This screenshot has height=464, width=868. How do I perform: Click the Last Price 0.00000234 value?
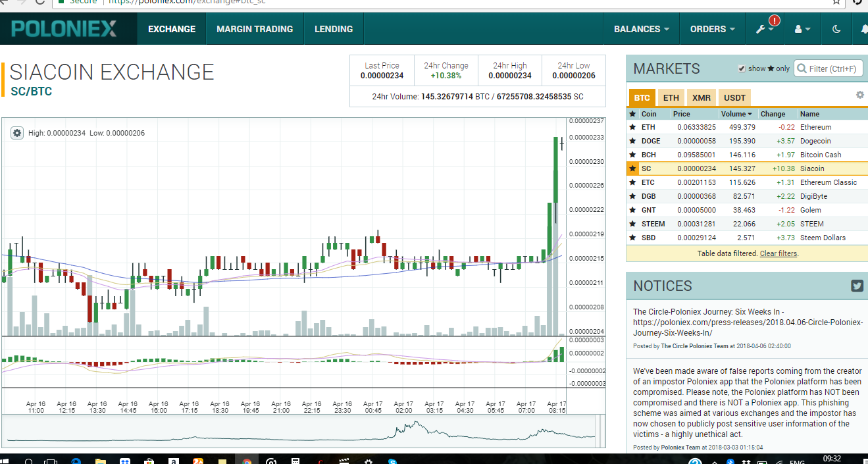pyautogui.click(x=382, y=76)
